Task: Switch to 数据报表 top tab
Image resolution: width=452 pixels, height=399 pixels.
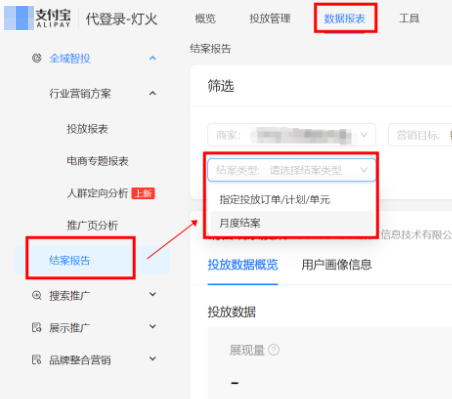Action: 345,18
